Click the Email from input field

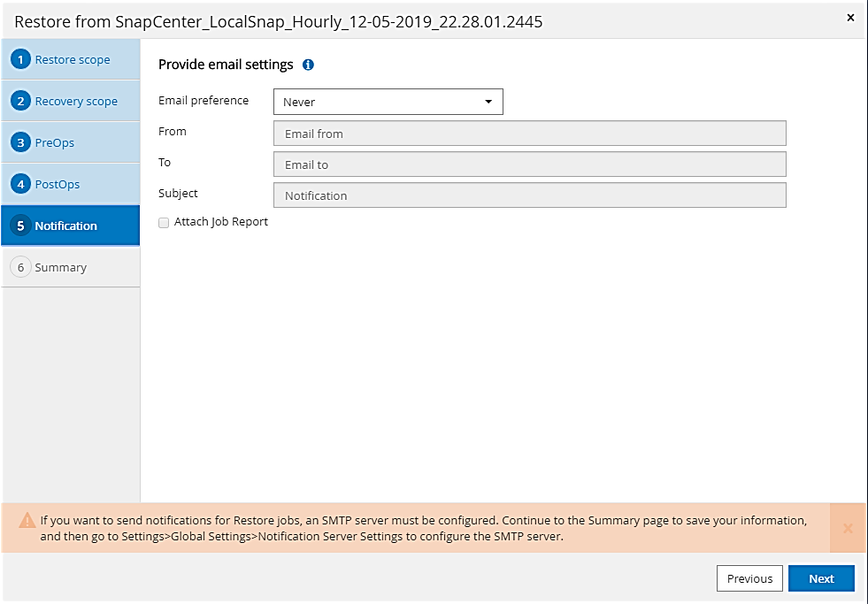point(529,134)
